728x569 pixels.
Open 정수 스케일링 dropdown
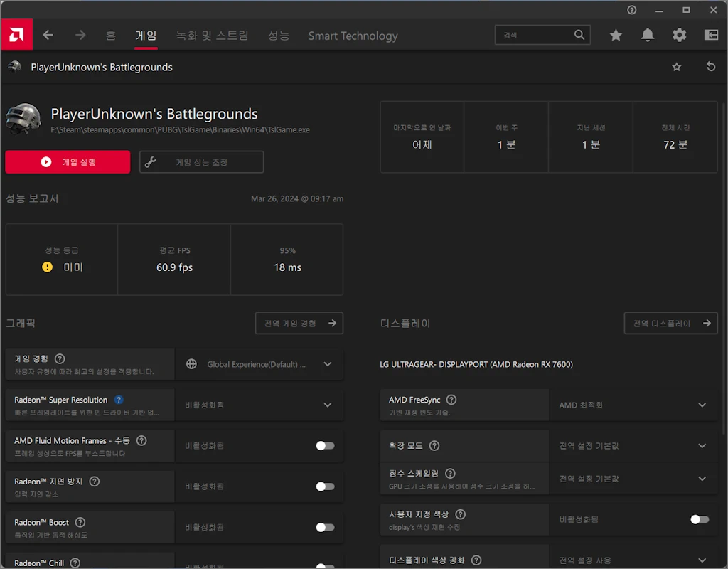633,479
